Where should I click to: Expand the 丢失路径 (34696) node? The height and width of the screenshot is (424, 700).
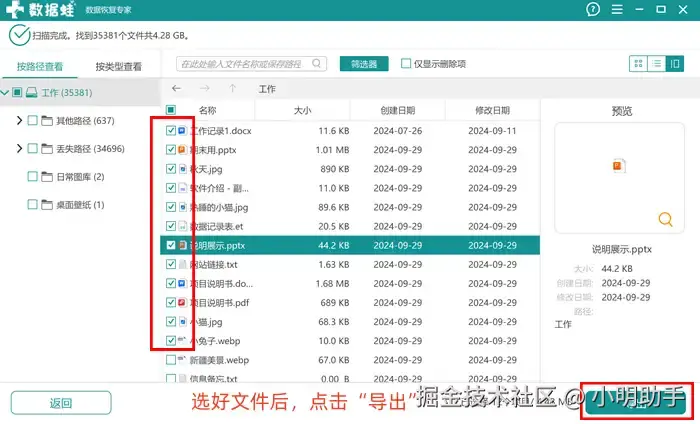point(19,148)
